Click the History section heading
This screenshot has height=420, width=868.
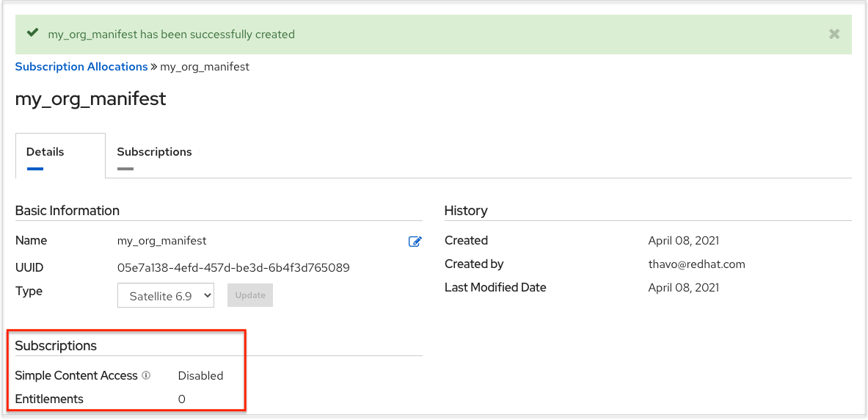coord(466,211)
